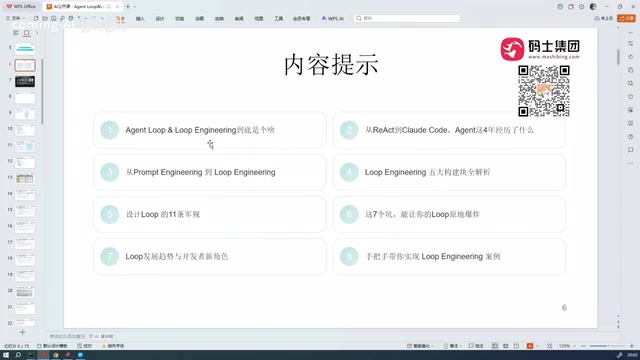
Task: Switch to the 开始 (Home) ribbon tab
Action: [x=120, y=19]
